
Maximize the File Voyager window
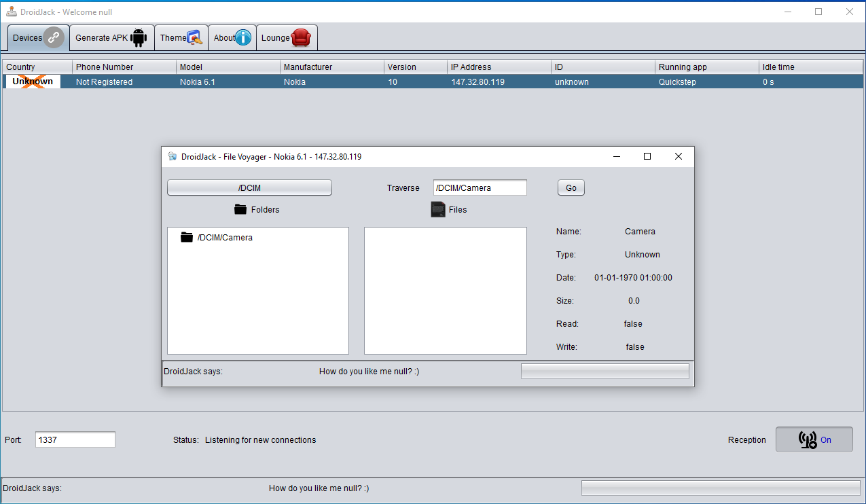647,156
